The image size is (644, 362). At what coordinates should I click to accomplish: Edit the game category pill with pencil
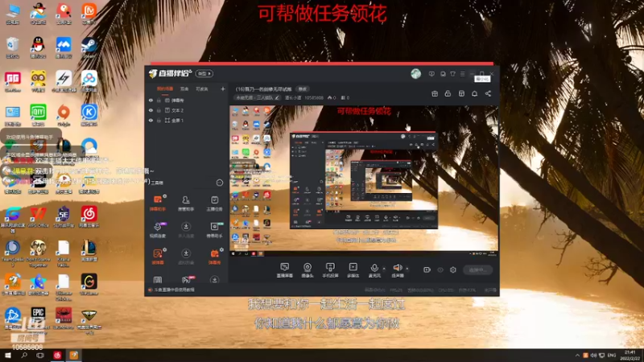pos(258,97)
